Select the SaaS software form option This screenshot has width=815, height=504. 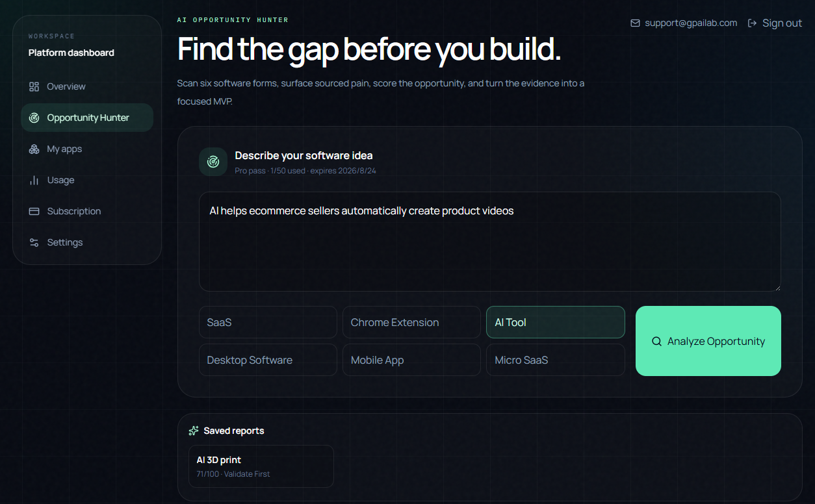268,322
